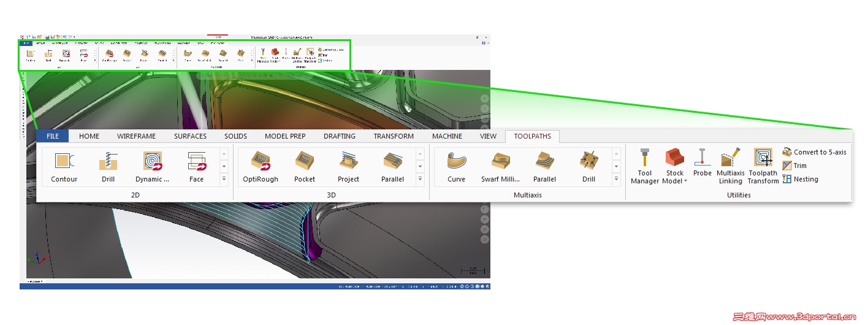Open the VIEW tab in enlarged ribbon
Image resolution: width=868 pixels, height=325 pixels.
[488, 136]
